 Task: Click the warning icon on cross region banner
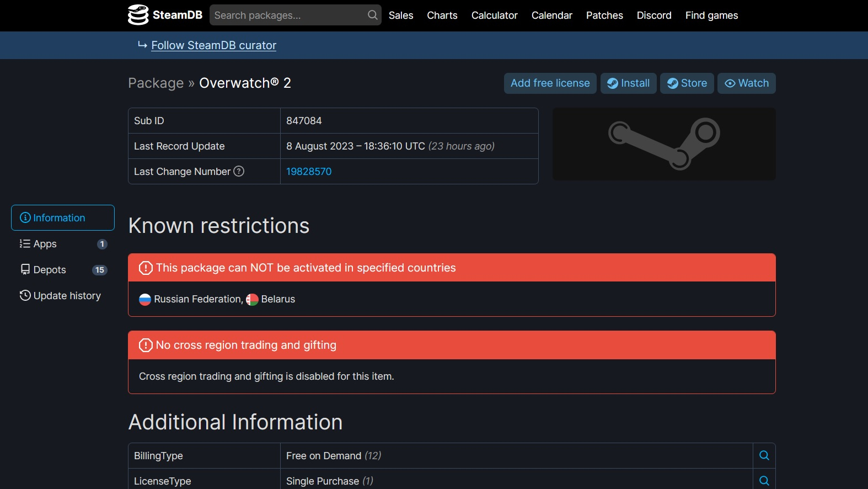tap(146, 345)
